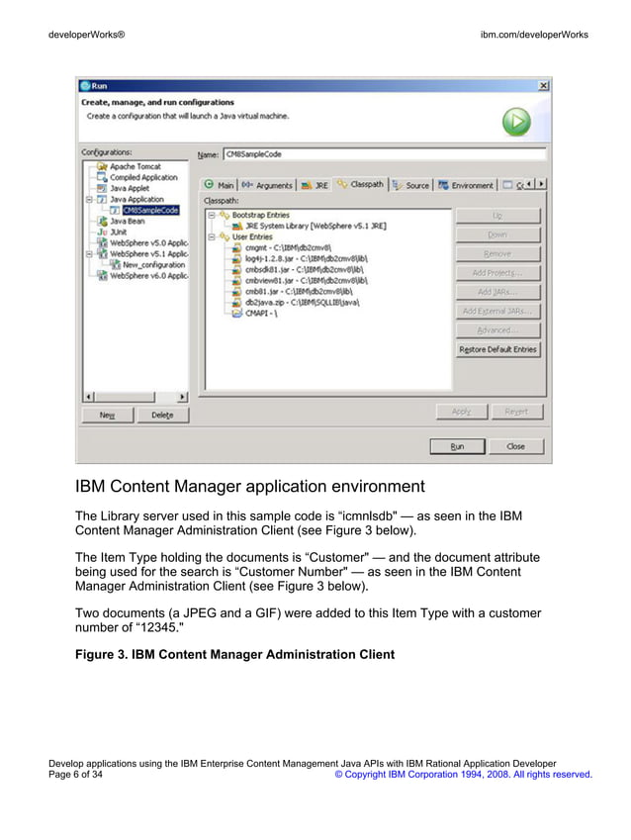631x840 pixels.
Task: Collapse the WebSphere v5.1 Application node
Action: (x=89, y=254)
